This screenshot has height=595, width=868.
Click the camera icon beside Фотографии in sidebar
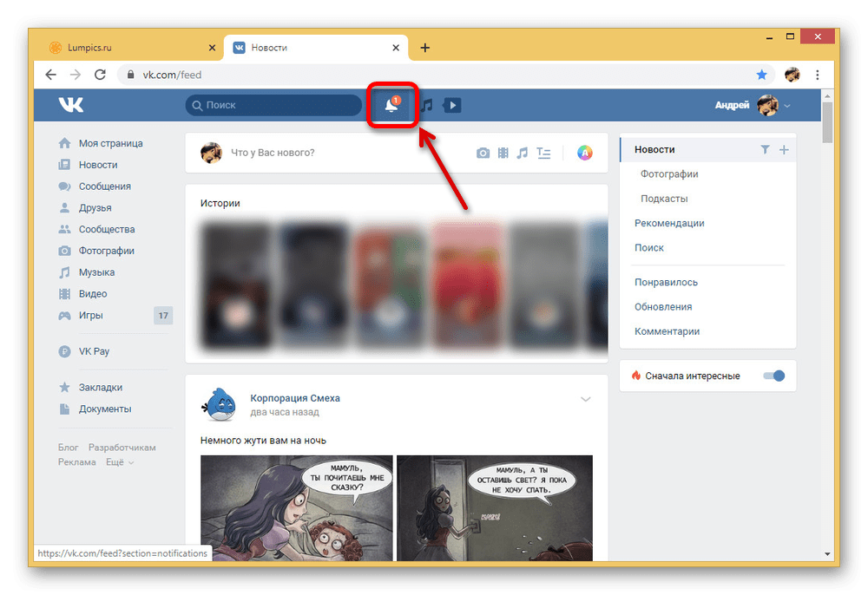pyautogui.click(x=65, y=251)
